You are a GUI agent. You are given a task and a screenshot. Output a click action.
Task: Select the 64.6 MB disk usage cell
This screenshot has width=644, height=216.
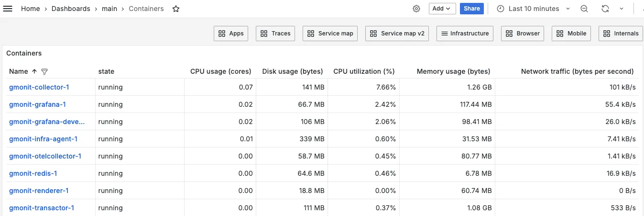click(292, 173)
